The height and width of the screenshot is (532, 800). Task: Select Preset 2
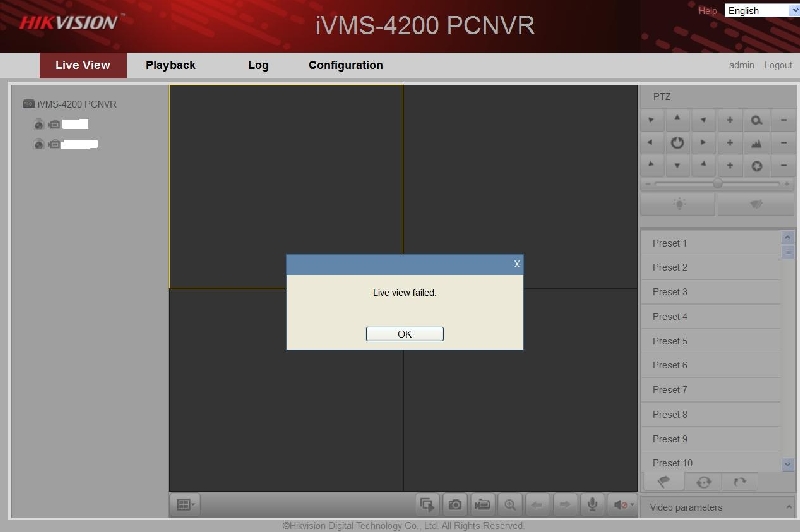(710, 267)
